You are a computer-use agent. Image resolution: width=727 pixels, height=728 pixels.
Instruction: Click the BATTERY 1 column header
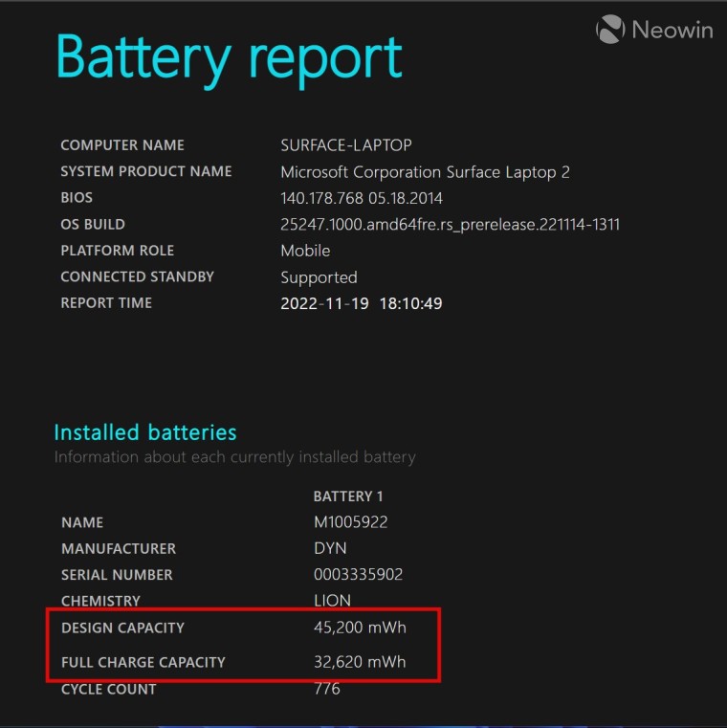point(348,496)
